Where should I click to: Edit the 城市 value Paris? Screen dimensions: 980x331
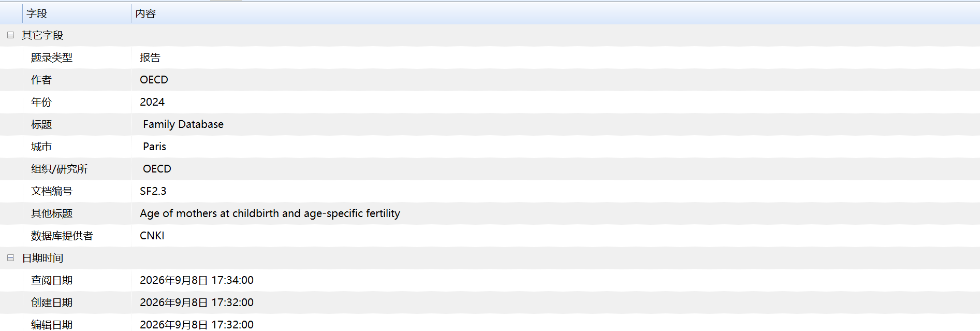point(555,147)
